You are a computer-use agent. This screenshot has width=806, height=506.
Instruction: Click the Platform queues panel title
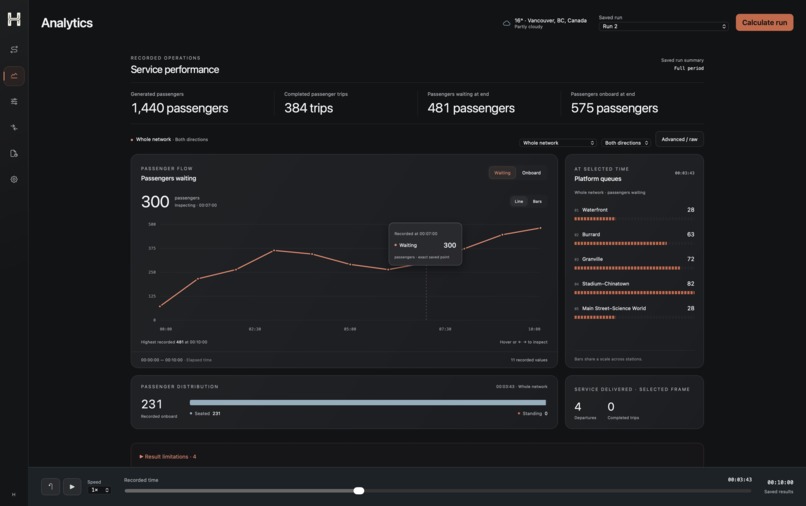click(x=598, y=179)
